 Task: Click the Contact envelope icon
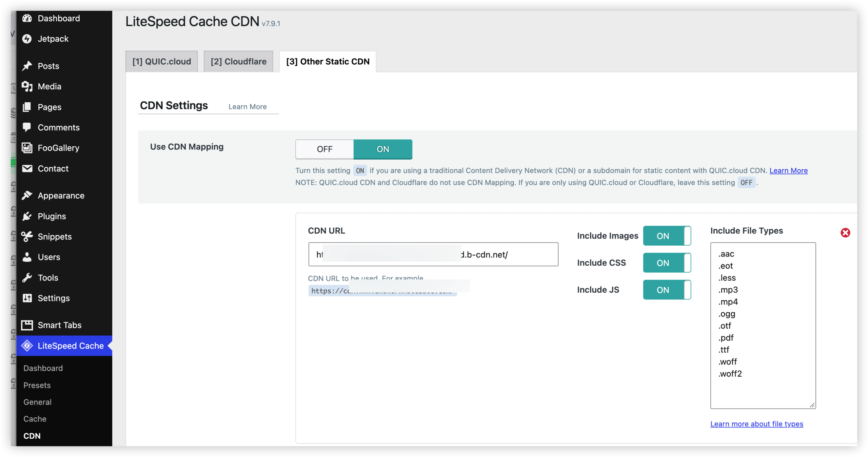pos(27,168)
